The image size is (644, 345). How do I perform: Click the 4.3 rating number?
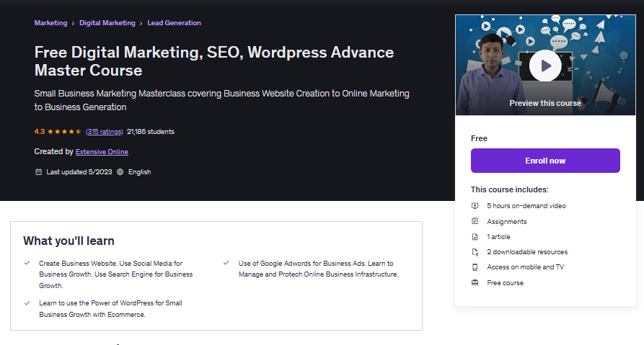pos(40,132)
